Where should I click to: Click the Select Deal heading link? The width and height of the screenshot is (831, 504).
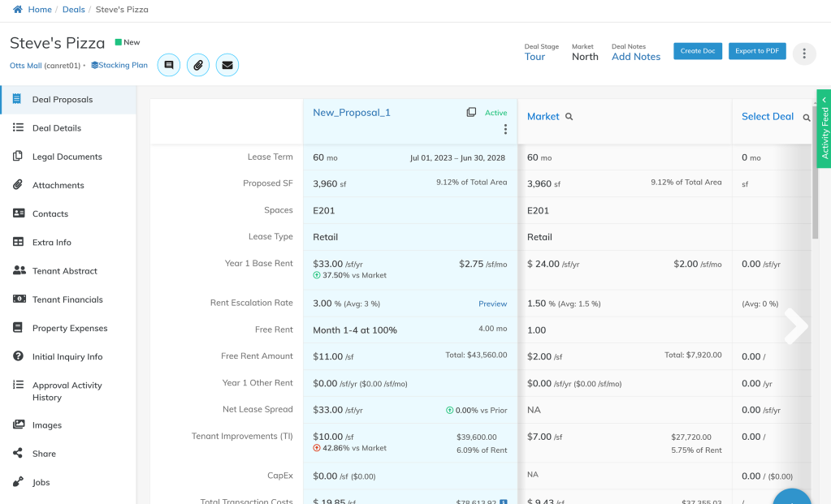pyautogui.click(x=768, y=117)
